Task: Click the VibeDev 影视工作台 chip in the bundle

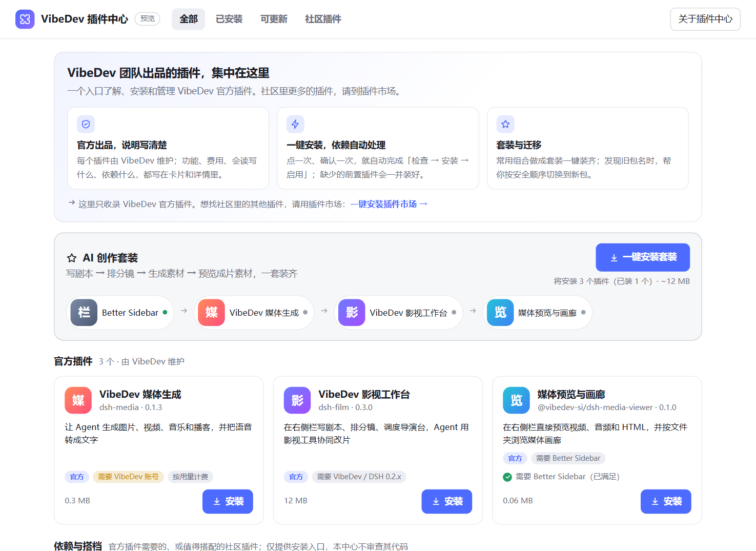Action: pyautogui.click(x=398, y=313)
